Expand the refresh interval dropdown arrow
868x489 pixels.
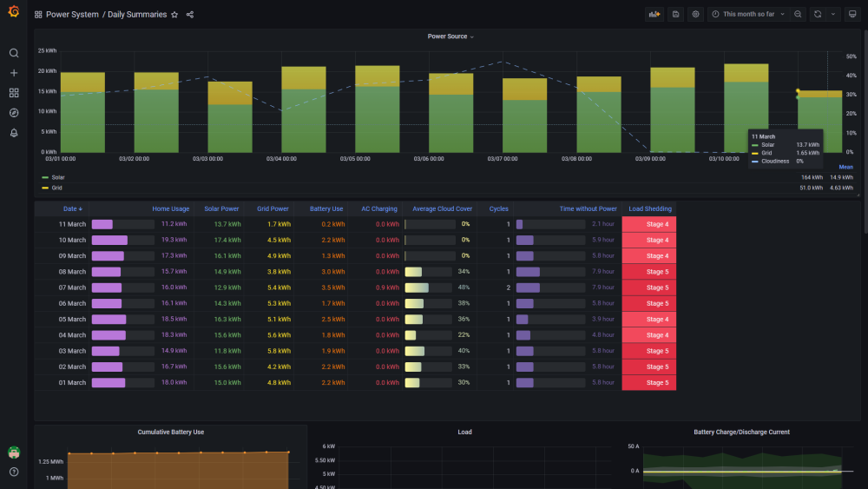[x=833, y=15]
